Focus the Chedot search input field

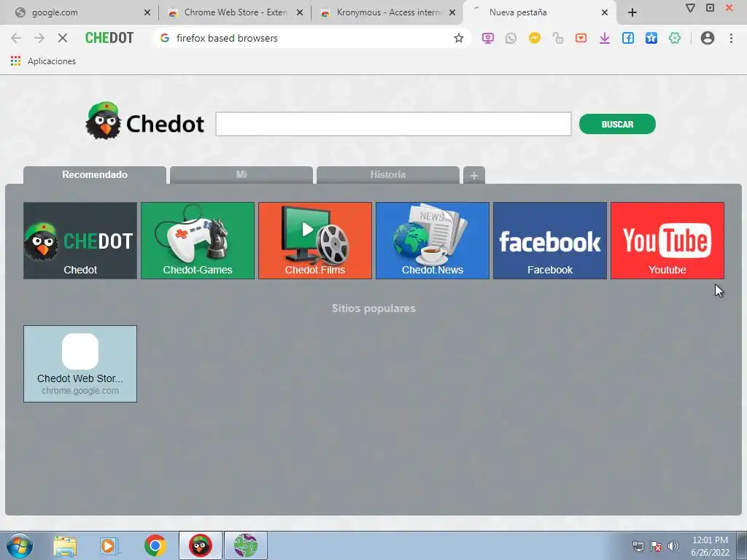[393, 124]
